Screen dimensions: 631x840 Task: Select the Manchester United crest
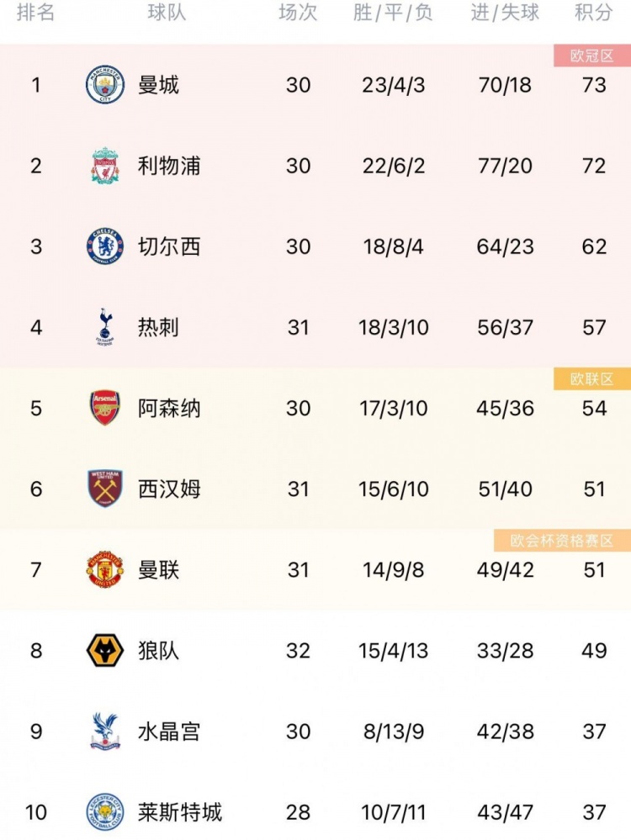point(105,569)
